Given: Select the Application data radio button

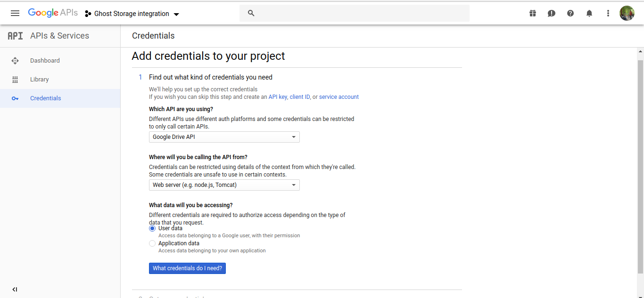Looking at the screenshot, I should (x=152, y=243).
